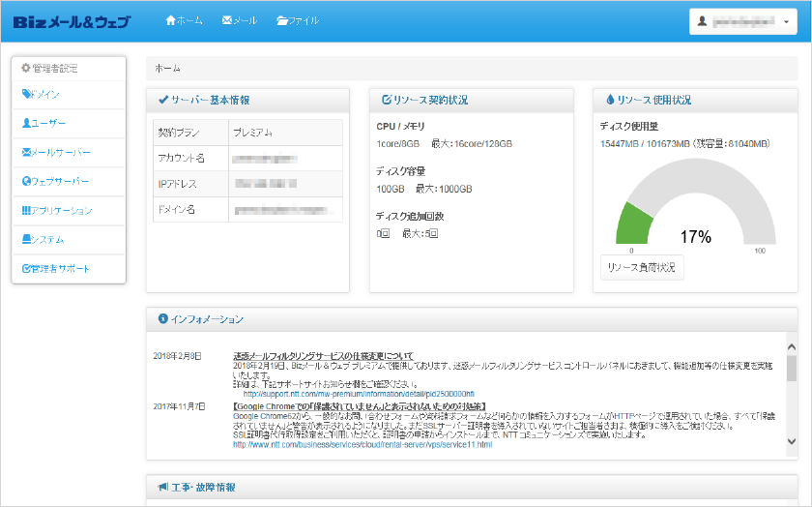Click the edit icon of リソース契約状況
The height and width of the screenshot is (507, 812).
click(387, 100)
